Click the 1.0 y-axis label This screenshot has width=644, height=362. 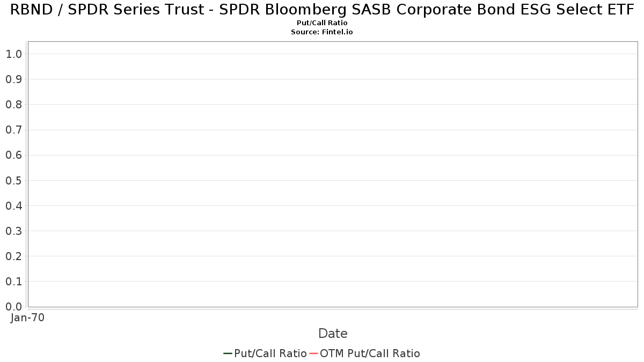[x=13, y=54]
